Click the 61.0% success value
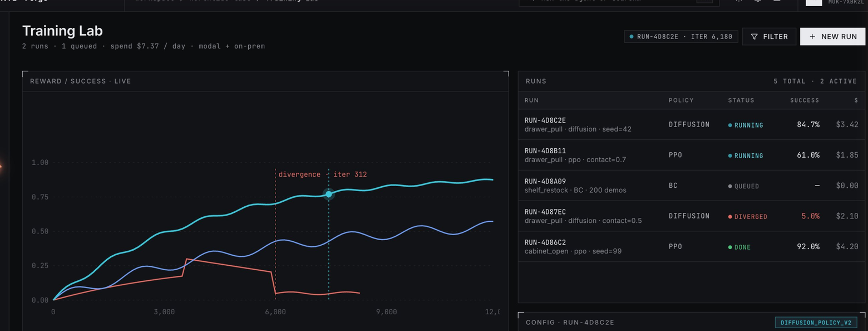Image resolution: width=868 pixels, height=331 pixels. point(808,155)
